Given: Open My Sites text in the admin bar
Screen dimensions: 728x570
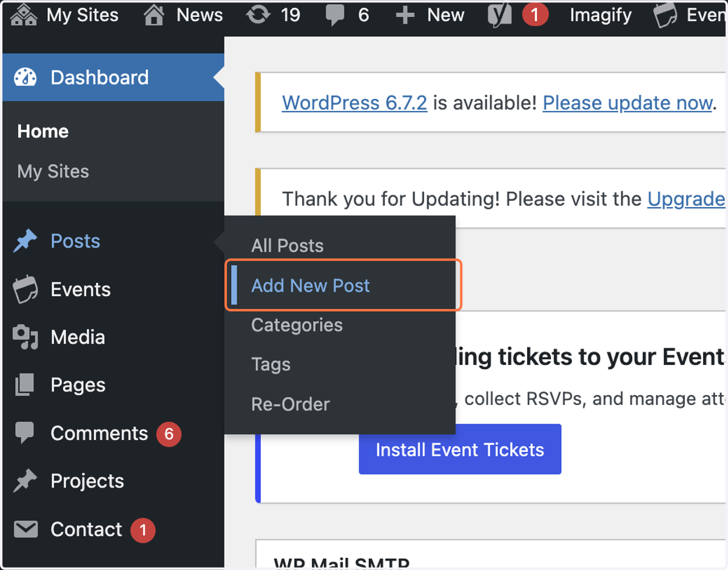Looking at the screenshot, I should 83,15.
